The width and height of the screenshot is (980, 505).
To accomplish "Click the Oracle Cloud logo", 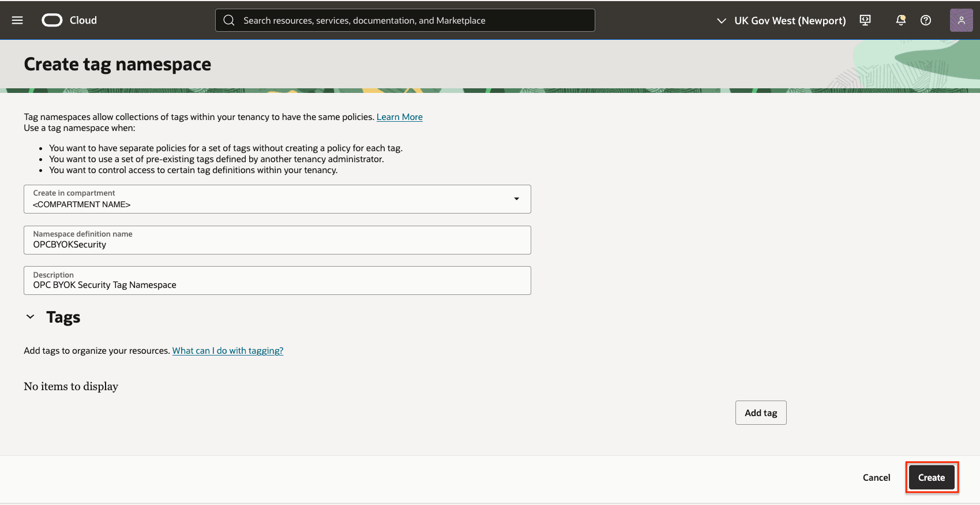I will pos(52,20).
